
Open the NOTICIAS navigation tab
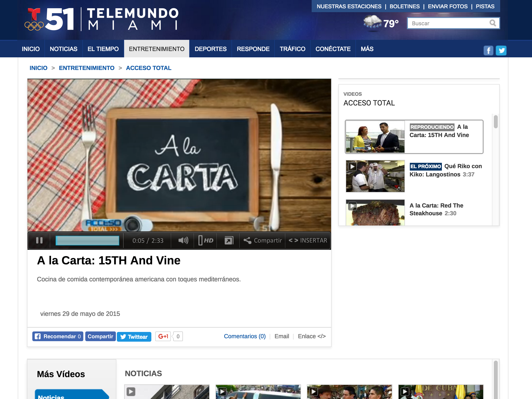tap(63, 49)
